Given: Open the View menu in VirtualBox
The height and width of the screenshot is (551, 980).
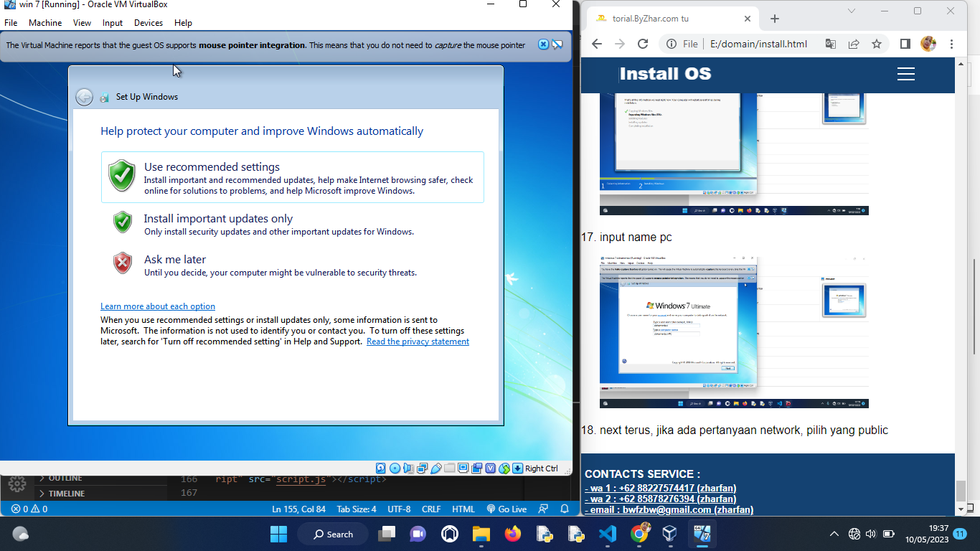Looking at the screenshot, I should tap(82, 23).
